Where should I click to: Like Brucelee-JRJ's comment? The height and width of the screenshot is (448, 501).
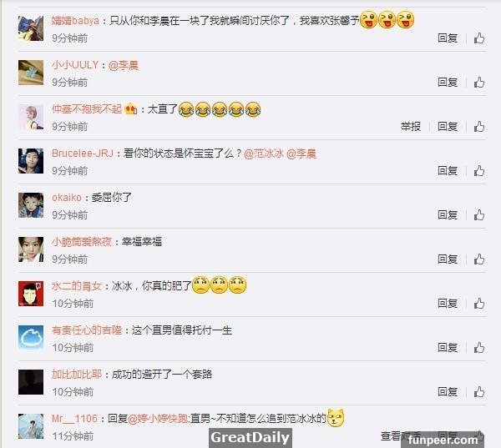479,171
